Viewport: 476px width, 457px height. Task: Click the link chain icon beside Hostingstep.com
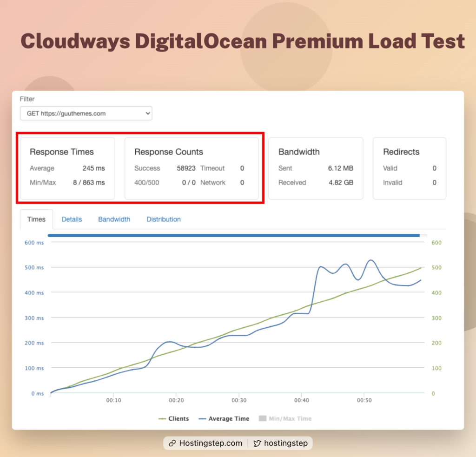point(172,444)
